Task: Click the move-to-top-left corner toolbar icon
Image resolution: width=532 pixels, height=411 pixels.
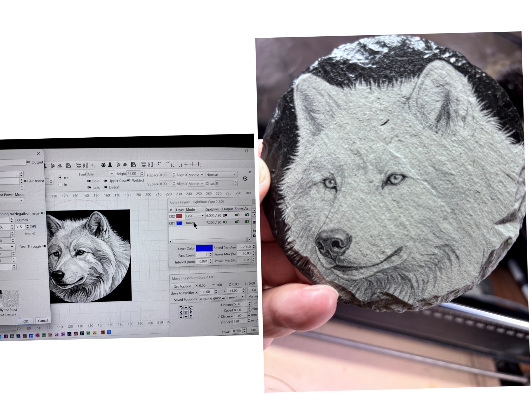Action: (160, 164)
